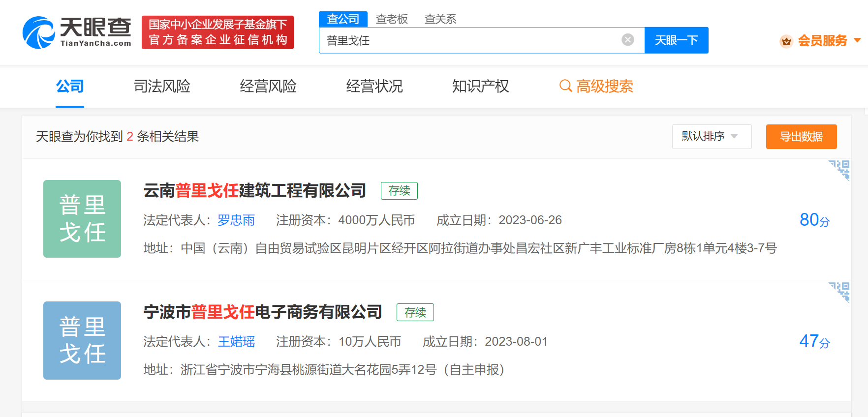Open 云南普里戈任建筑工程有限公司 company page
The width and height of the screenshot is (868, 417).
coord(255,190)
